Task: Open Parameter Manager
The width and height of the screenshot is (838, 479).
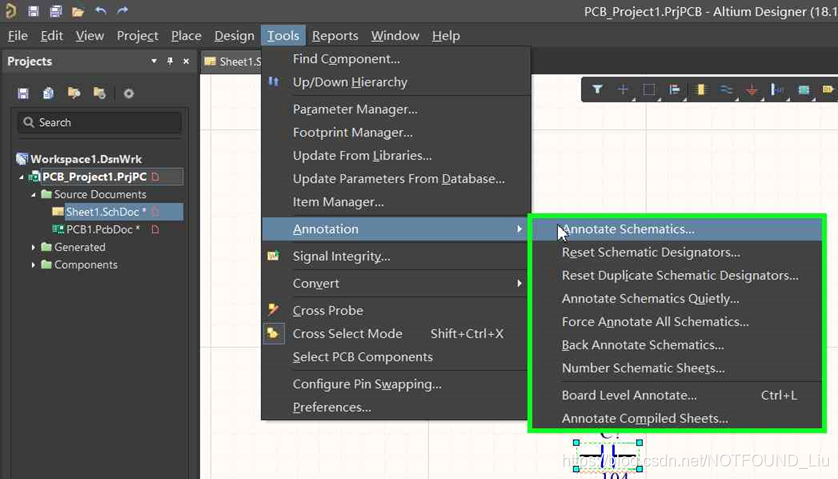Action: point(395,109)
